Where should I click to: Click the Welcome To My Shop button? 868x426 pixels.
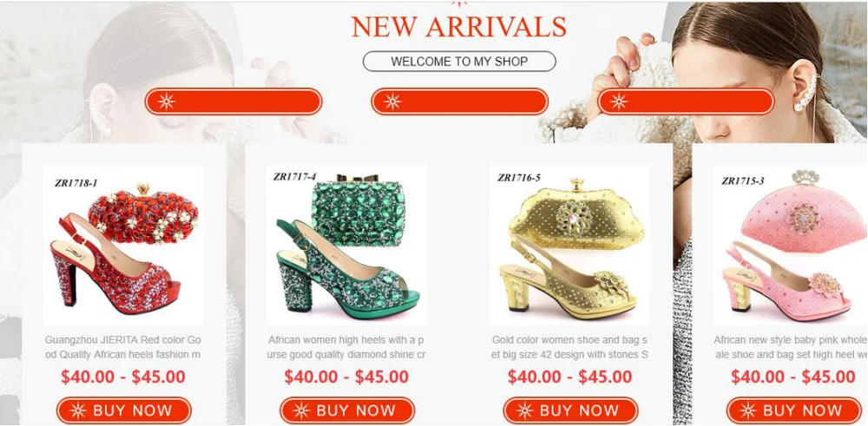tap(459, 62)
